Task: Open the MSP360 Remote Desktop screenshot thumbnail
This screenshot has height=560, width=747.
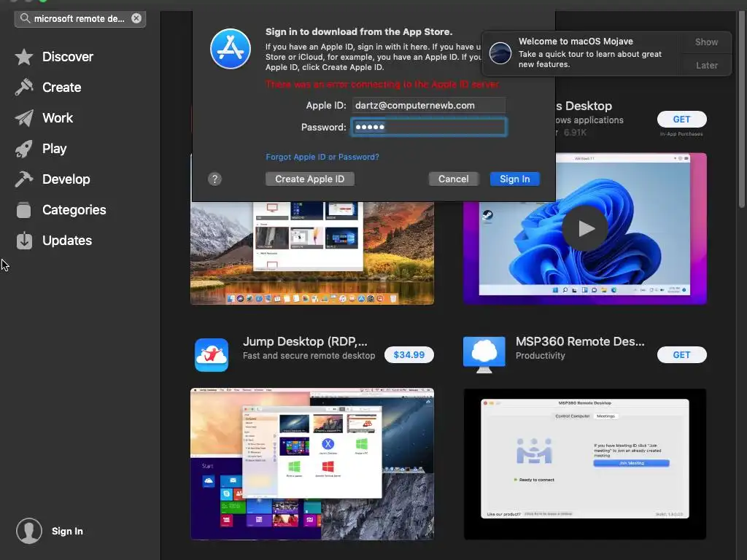Action: [584, 464]
